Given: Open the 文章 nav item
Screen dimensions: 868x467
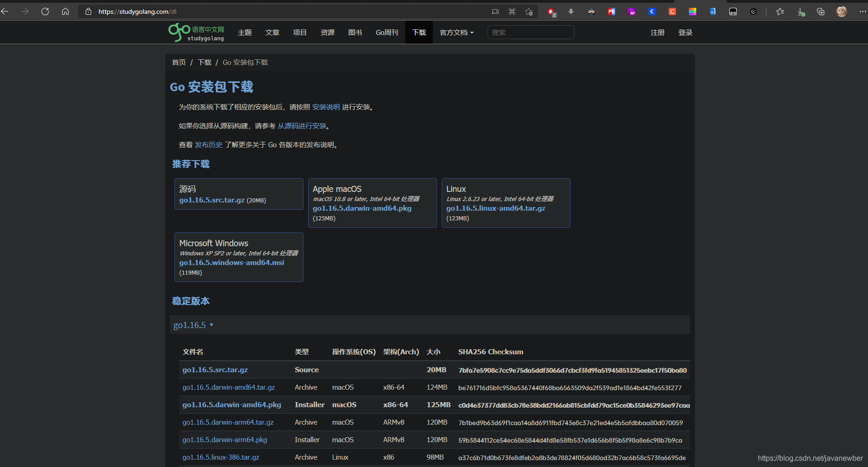Looking at the screenshot, I should pos(272,33).
